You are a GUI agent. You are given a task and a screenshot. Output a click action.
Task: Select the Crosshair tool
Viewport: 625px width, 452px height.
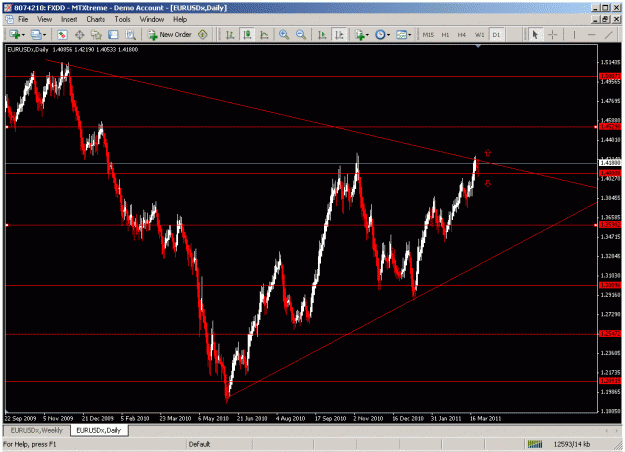552,35
